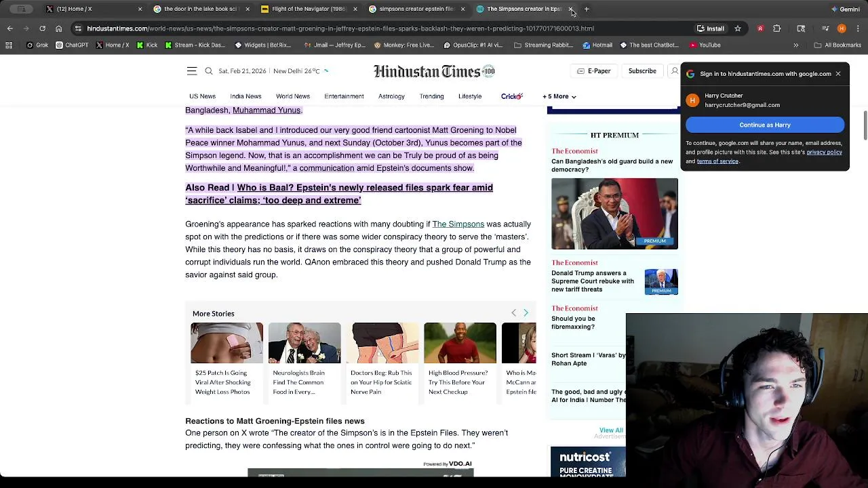Open Chrome's three-dot menu
This screenshot has height=488, width=868.
pos(858,28)
